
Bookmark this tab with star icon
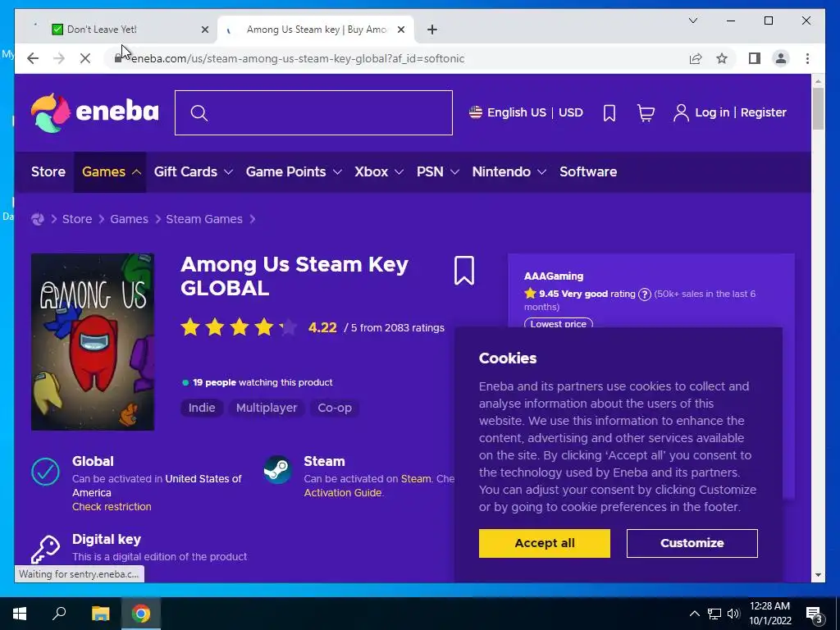(722, 58)
